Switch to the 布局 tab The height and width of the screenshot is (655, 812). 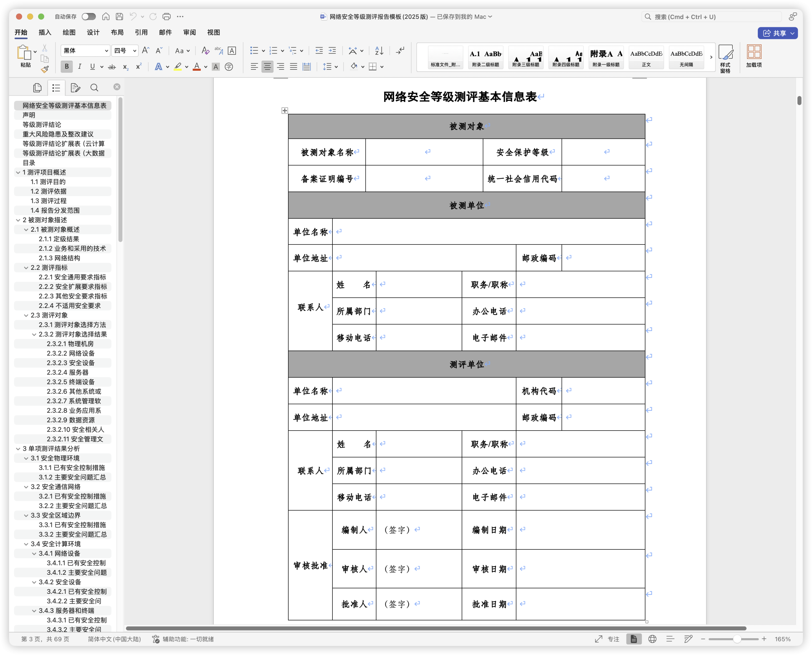click(117, 32)
